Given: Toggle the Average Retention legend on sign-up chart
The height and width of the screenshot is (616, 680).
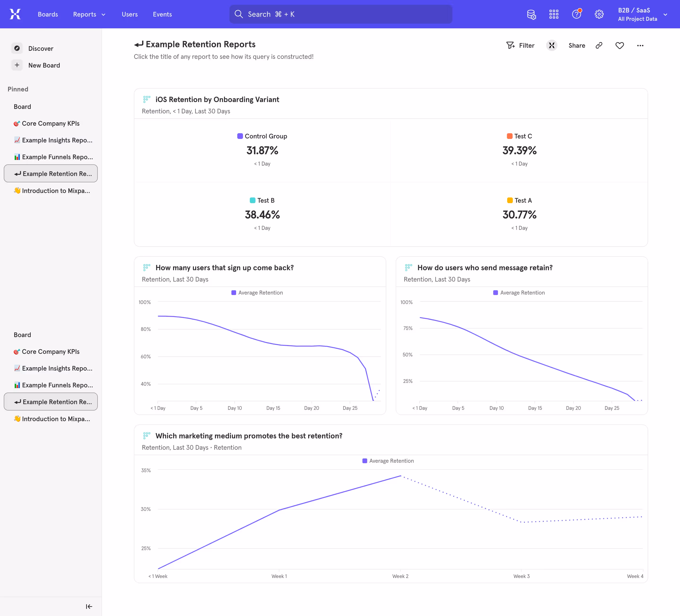Looking at the screenshot, I should click(257, 292).
